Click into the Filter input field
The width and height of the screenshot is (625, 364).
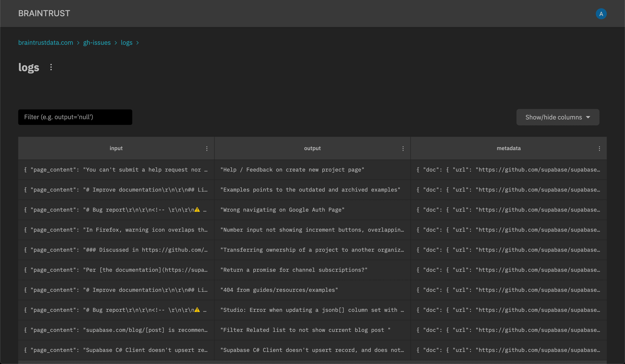75,117
